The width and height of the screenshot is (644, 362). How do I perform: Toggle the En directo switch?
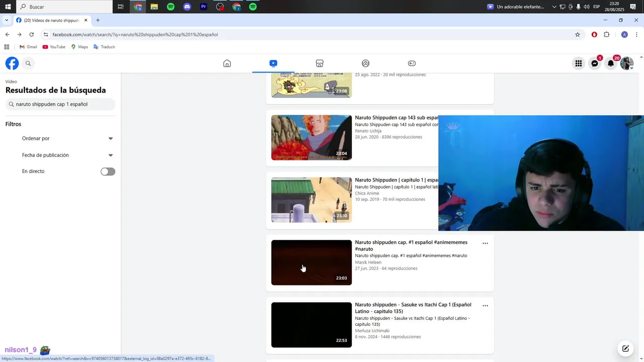(108, 171)
